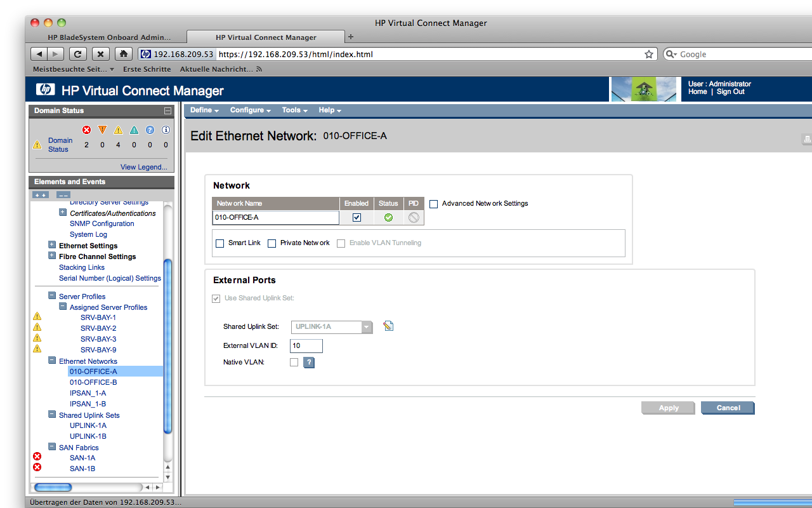Collapse the Domain Status panel
This screenshot has width=812, height=508.
(167, 110)
